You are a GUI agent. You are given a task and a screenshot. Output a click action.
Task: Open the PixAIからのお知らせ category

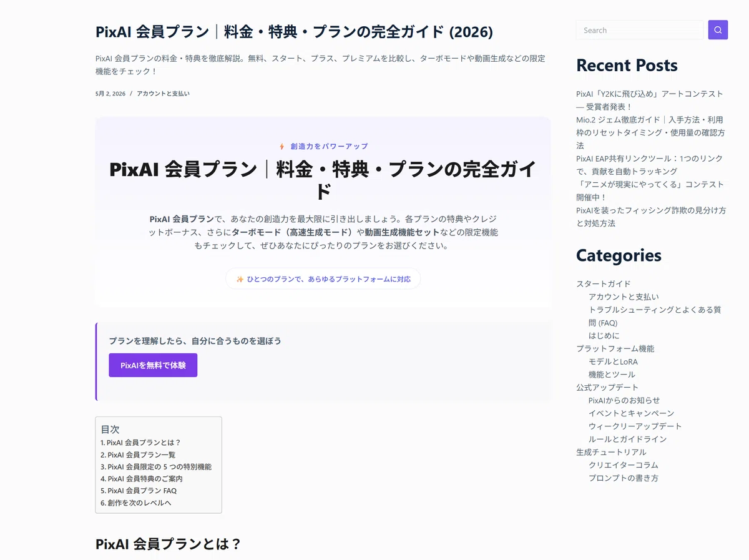[624, 400]
